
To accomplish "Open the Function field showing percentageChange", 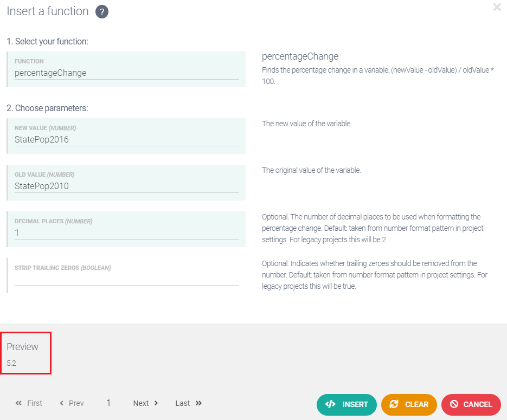I will tap(126, 73).
